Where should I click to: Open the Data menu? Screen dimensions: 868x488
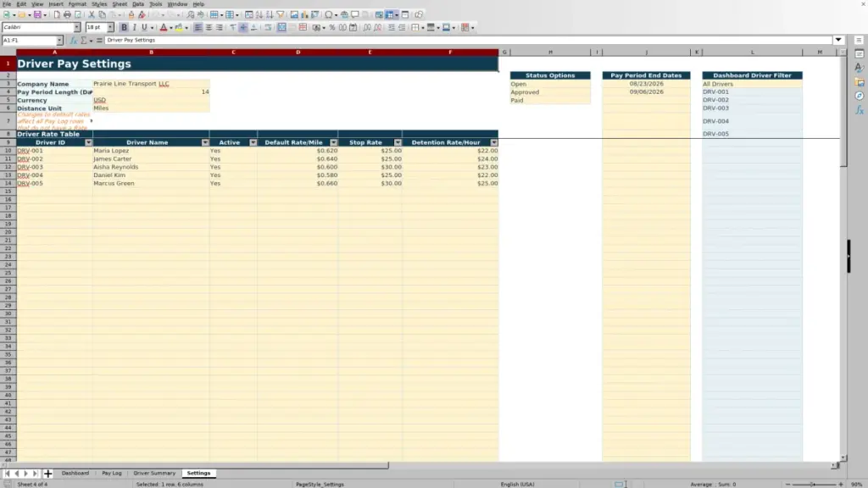point(138,4)
